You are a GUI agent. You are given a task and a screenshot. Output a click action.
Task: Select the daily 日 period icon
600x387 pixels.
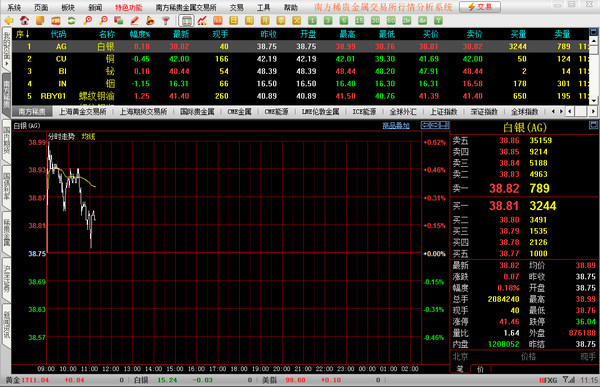[x=234, y=21]
